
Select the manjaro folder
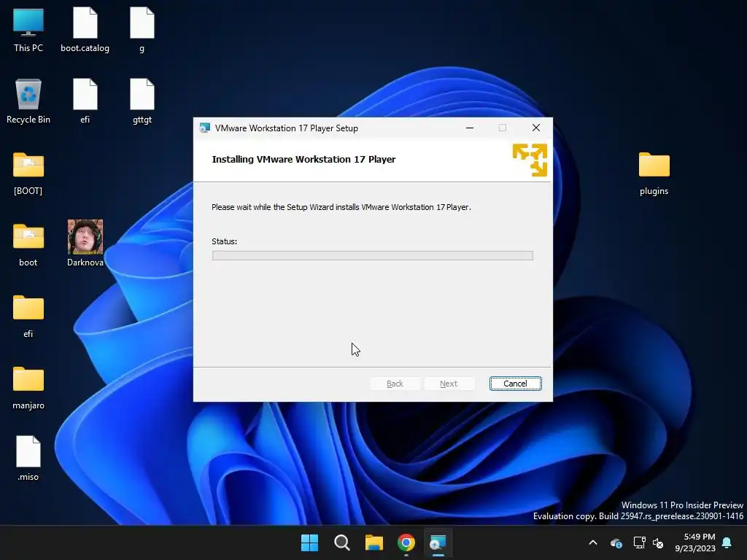coord(28,387)
